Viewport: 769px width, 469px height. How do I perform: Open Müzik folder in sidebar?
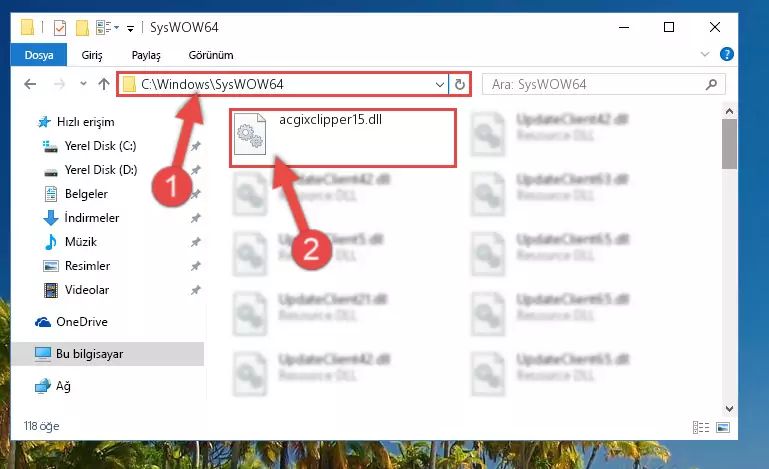coord(80,242)
